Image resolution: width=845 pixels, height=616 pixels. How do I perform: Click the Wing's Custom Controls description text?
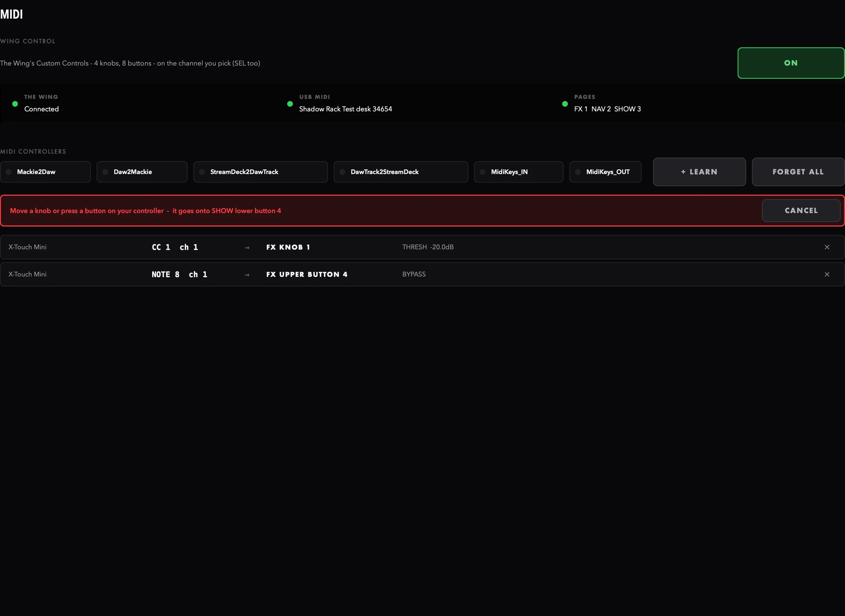[130, 63]
